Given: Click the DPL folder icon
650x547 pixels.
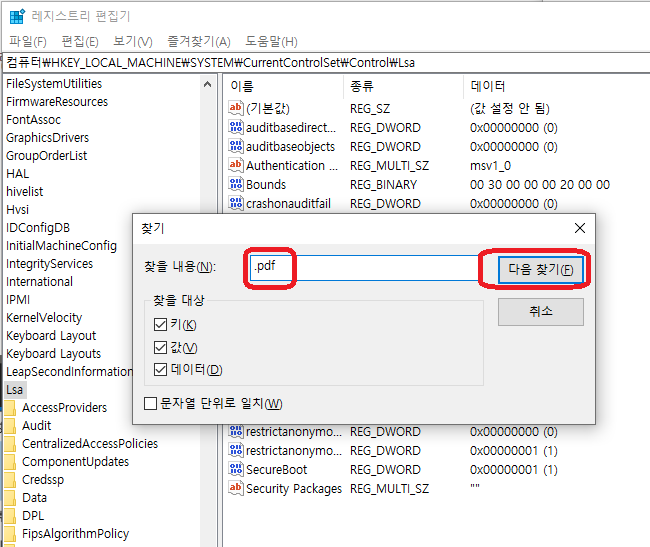Looking at the screenshot, I should click(10, 516).
